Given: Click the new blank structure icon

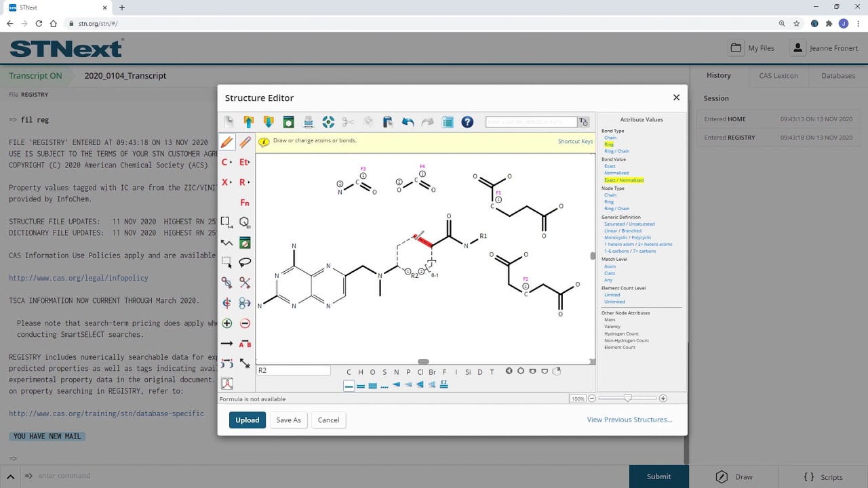Looking at the screenshot, I should point(229,122).
